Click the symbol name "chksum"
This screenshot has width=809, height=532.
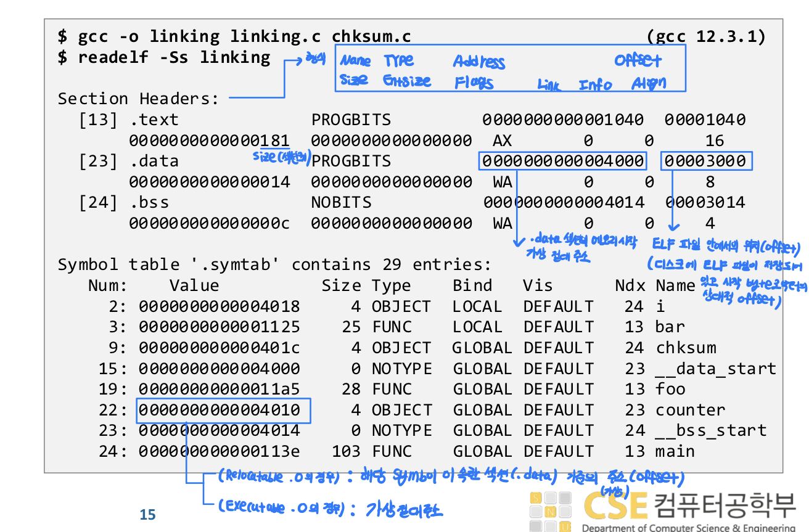[x=686, y=348]
